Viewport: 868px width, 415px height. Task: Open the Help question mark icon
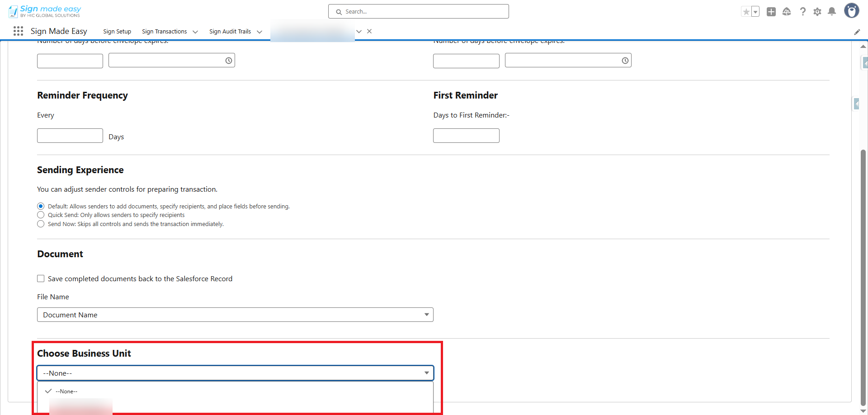pyautogui.click(x=802, y=12)
